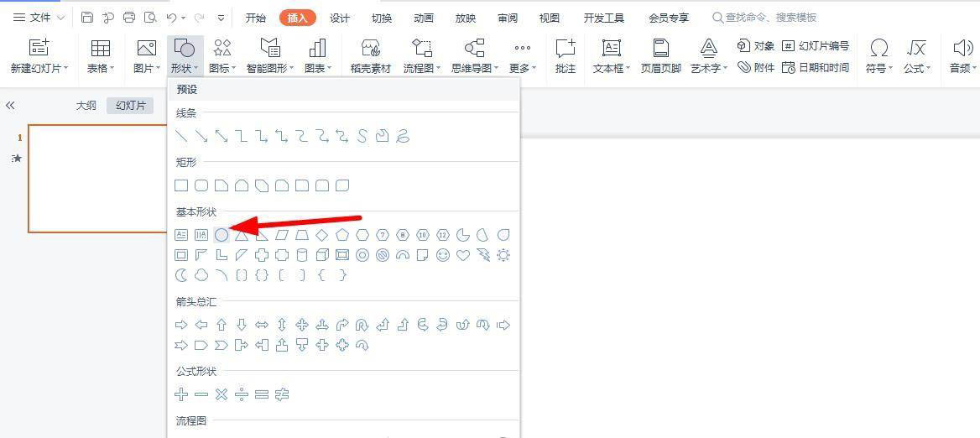Select the left-right arrow shape
The width and height of the screenshot is (980, 438).
click(262, 325)
